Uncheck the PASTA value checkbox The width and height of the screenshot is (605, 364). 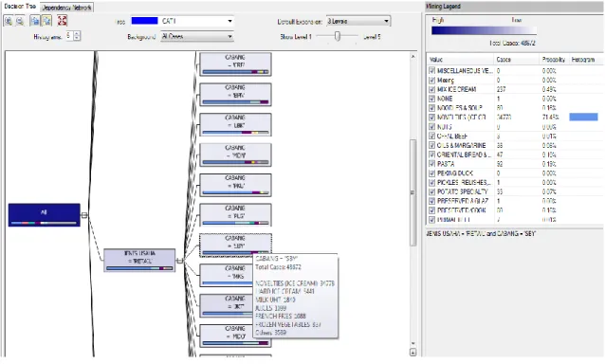click(431, 164)
